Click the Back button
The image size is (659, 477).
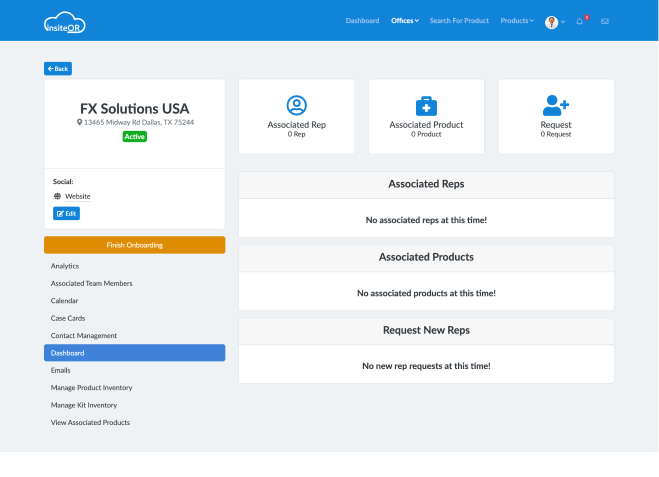click(58, 69)
